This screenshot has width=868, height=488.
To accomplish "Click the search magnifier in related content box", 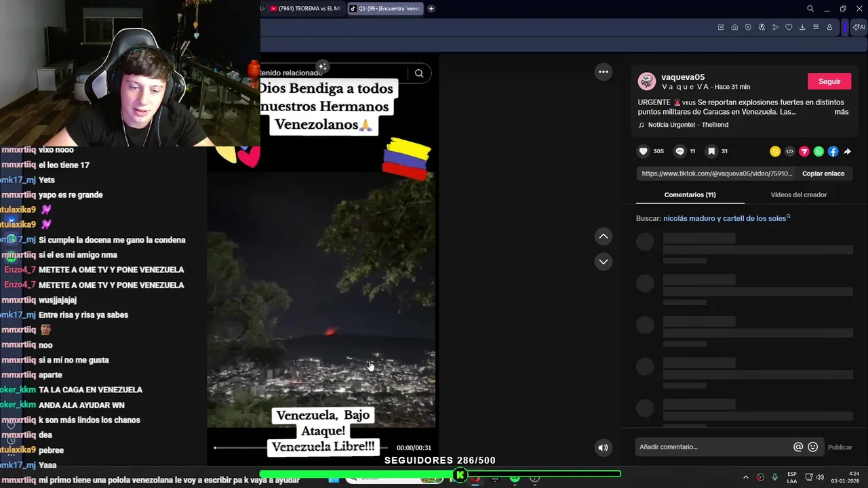I will pyautogui.click(x=419, y=73).
